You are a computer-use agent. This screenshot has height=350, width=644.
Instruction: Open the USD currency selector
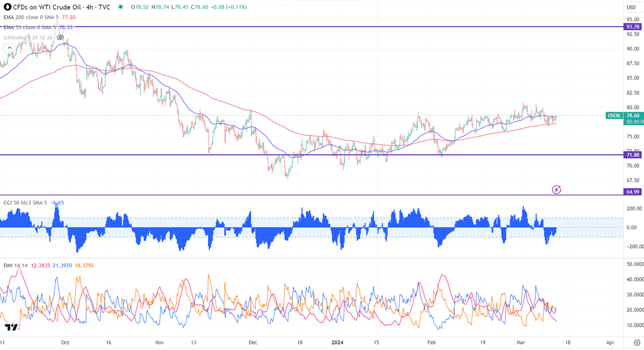(632, 8)
